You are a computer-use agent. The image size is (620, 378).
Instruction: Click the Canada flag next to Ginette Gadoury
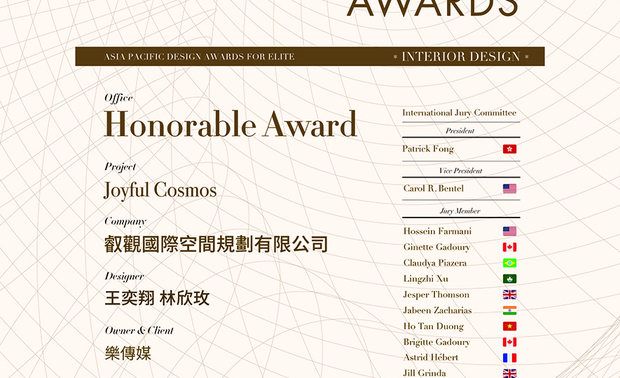tap(509, 247)
